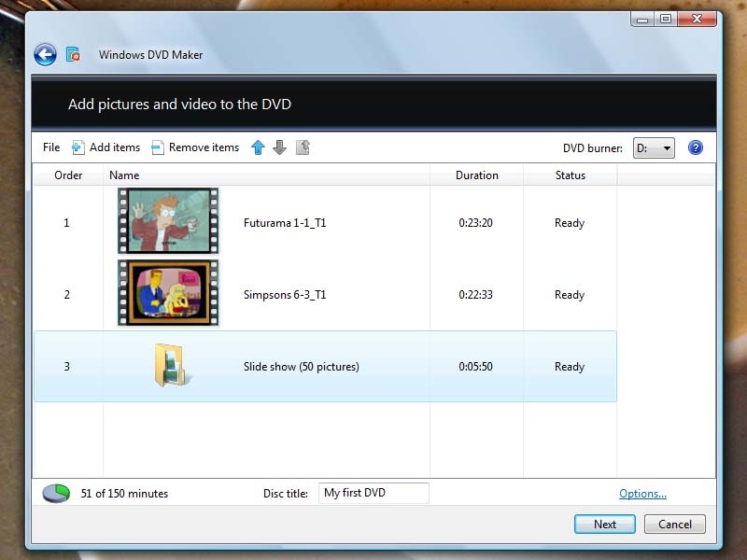Click the Windows DVD Maker logo icon
Image resolution: width=747 pixels, height=560 pixels.
point(73,54)
